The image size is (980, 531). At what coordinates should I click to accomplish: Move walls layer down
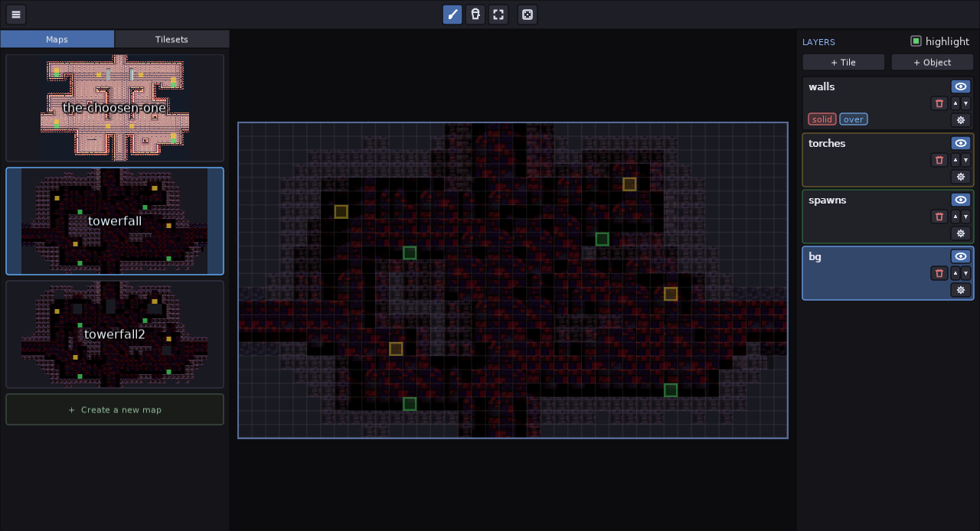965,103
